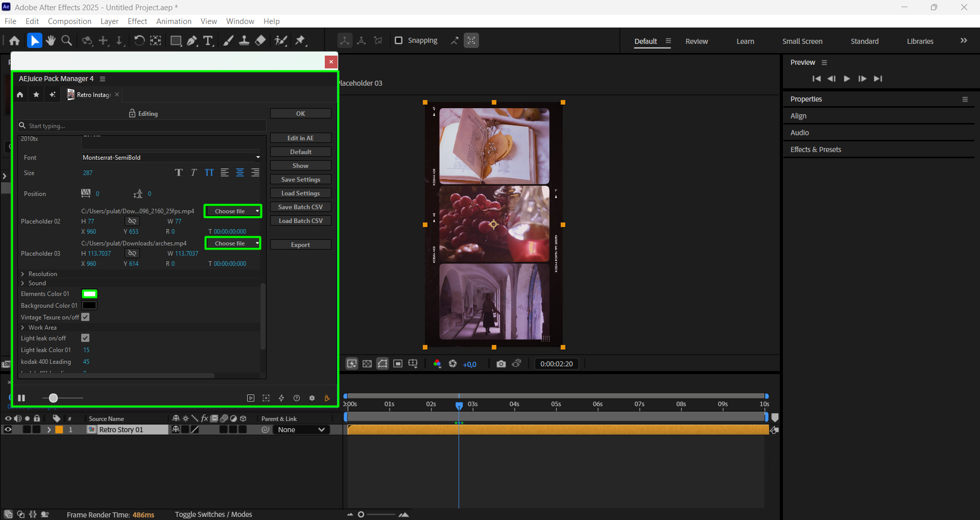The height and width of the screenshot is (520, 980).
Task: Click the Puppet Pin tool
Action: click(x=300, y=41)
